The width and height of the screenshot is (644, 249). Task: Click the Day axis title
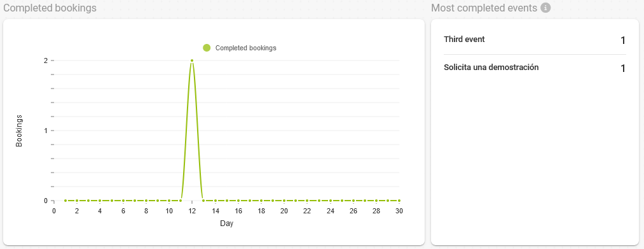point(226,224)
